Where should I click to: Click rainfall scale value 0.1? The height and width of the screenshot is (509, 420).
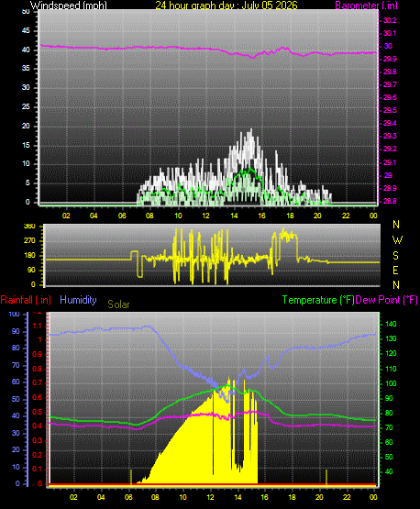click(x=38, y=469)
